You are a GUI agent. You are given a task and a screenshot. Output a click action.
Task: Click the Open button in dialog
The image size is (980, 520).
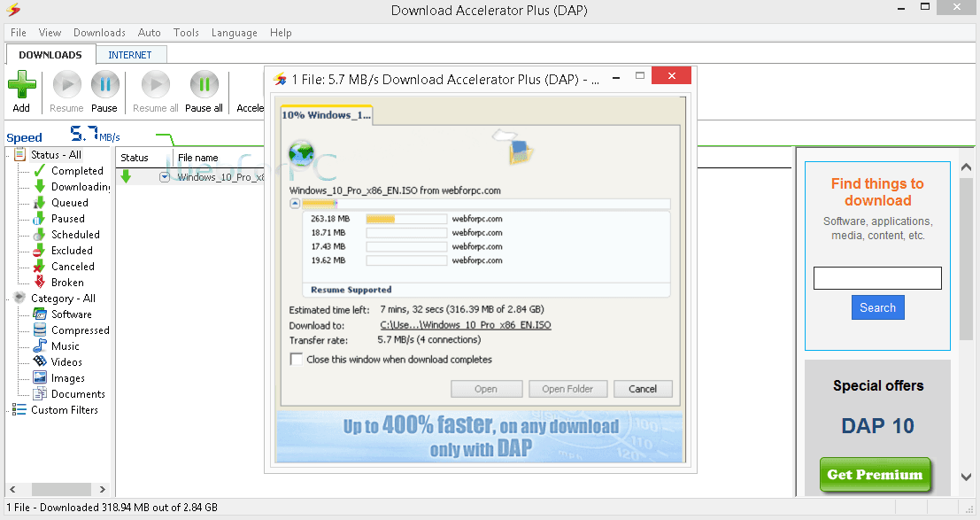click(486, 389)
